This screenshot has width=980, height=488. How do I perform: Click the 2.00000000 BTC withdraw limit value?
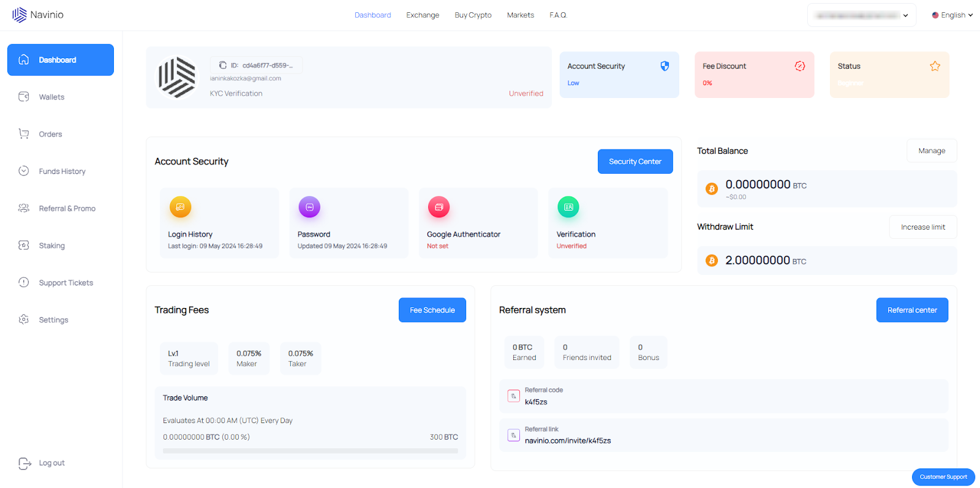[x=766, y=260]
